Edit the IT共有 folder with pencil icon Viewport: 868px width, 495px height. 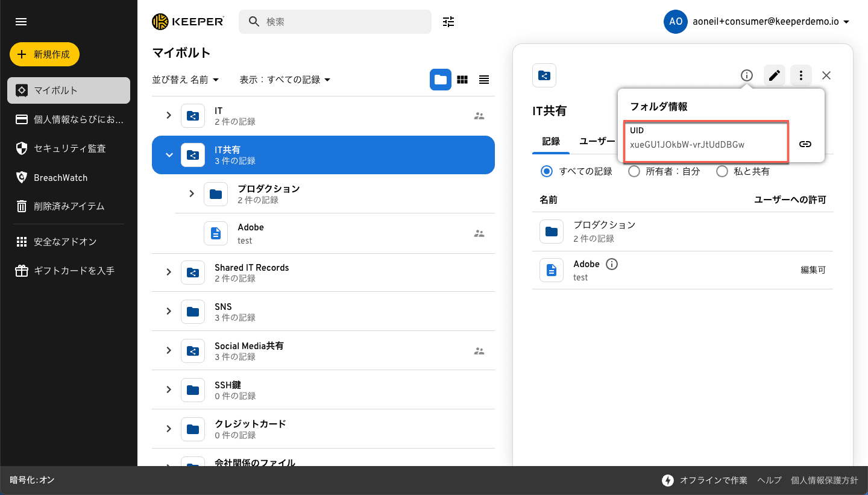[775, 75]
